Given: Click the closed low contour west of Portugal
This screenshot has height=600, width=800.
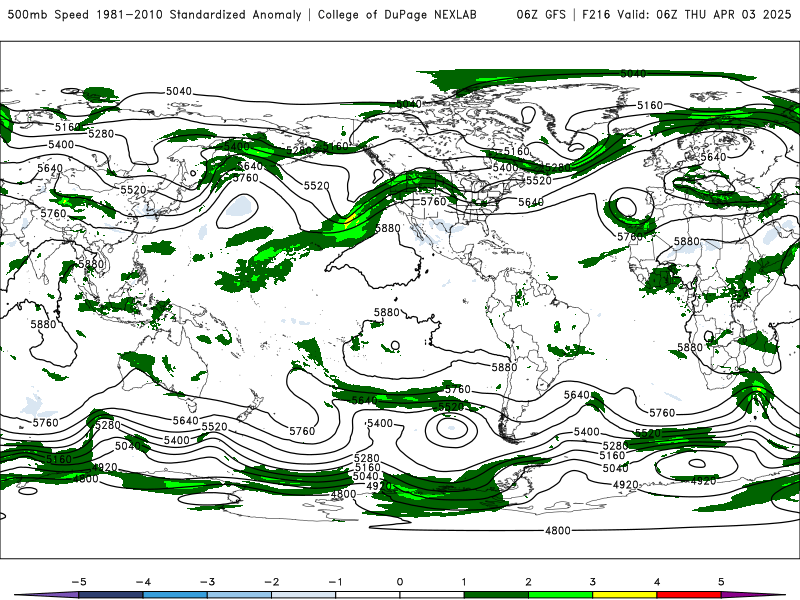Looking at the screenshot, I should coord(626,206).
